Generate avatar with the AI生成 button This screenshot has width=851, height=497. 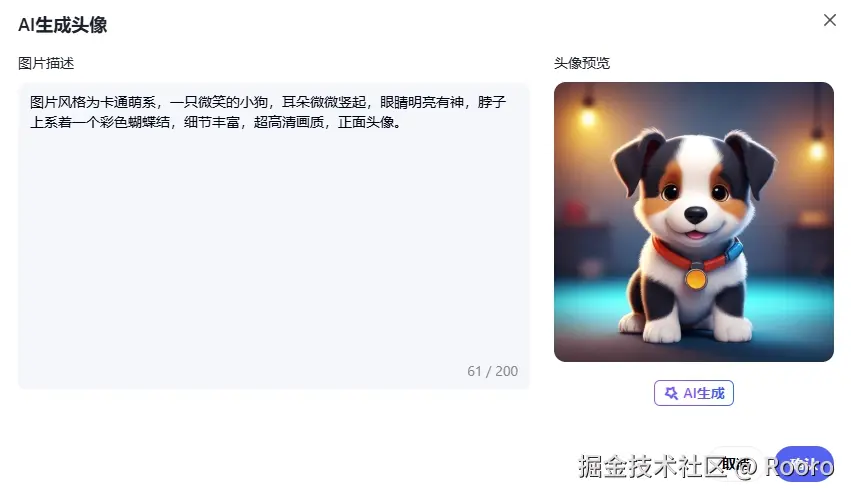point(694,393)
